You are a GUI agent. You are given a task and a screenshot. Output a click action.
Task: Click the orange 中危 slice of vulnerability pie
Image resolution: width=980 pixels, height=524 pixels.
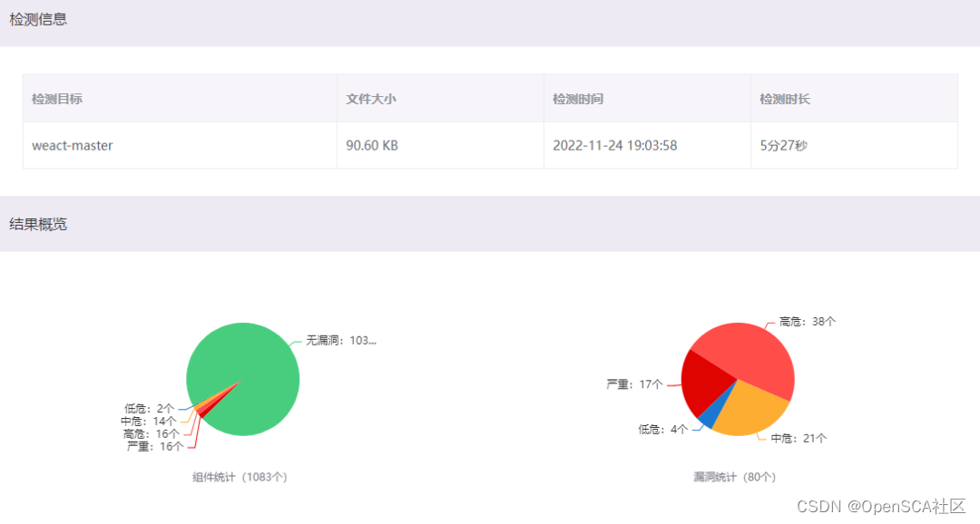pyautogui.click(x=753, y=409)
